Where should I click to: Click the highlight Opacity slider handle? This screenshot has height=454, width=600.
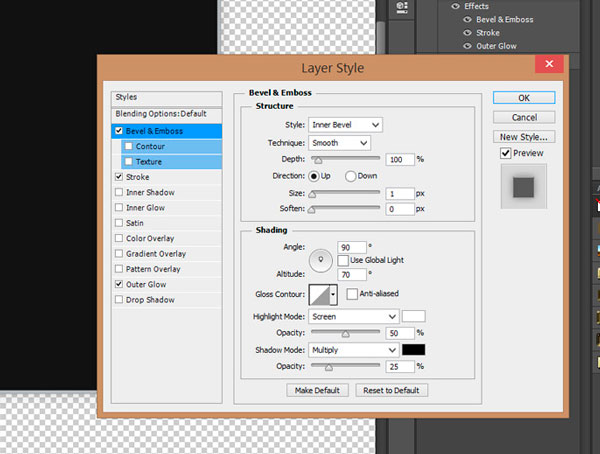coord(346,334)
